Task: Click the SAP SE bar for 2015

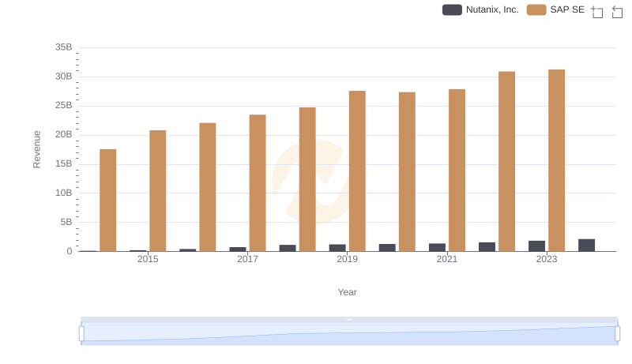Action: click(x=157, y=191)
